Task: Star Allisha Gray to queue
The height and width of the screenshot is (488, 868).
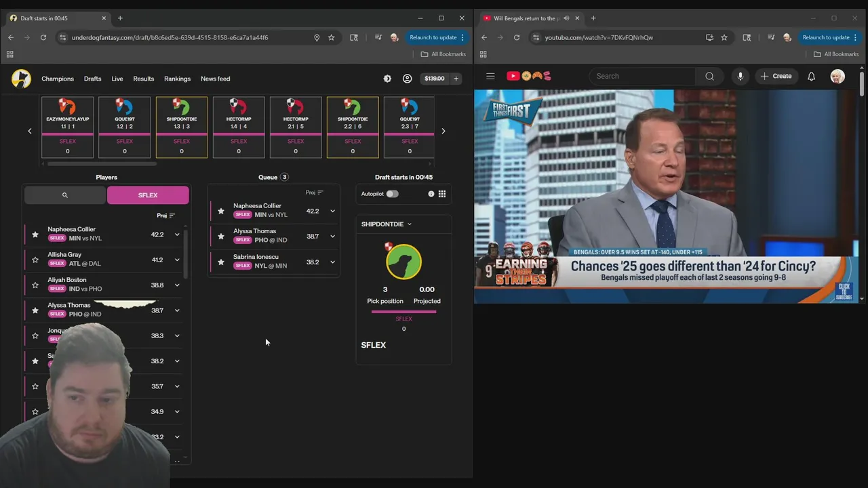Action: point(35,260)
